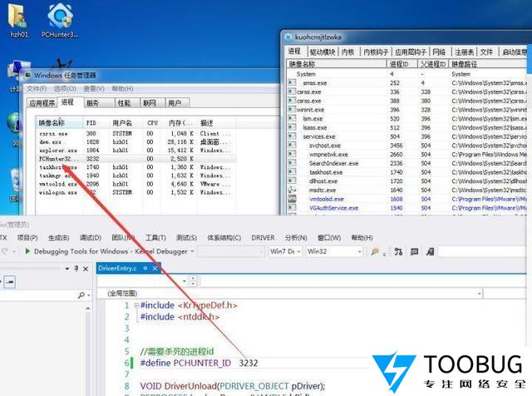Select SearchIndexer.exe row in PC Hunter
532x396 pixels.
pyautogui.click(x=407, y=163)
